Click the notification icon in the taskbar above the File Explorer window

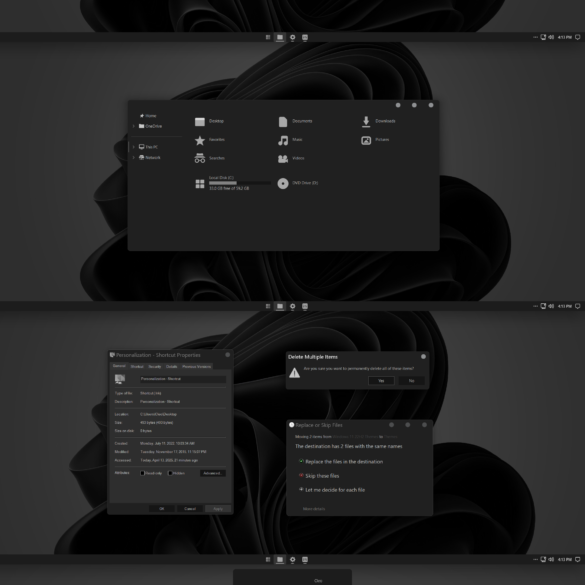pyautogui.click(x=578, y=37)
